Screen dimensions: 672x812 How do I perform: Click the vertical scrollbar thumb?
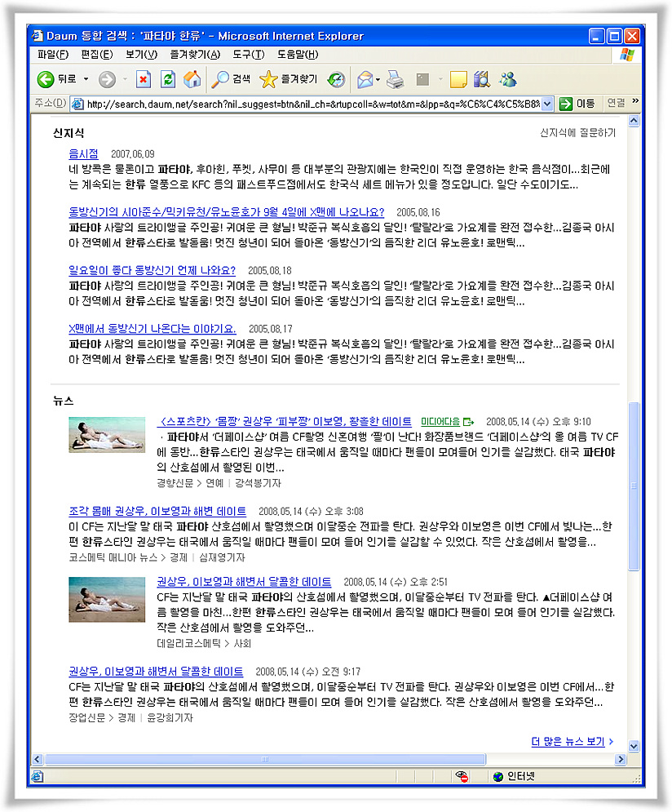click(634, 486)
